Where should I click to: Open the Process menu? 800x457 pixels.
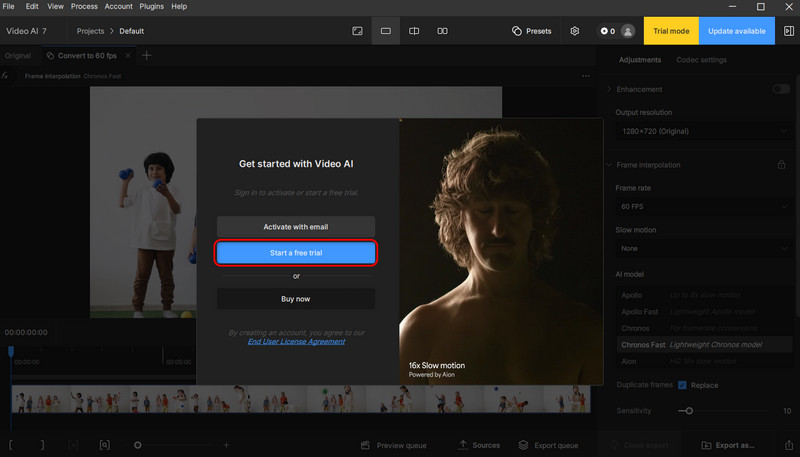tap(84, 6)
